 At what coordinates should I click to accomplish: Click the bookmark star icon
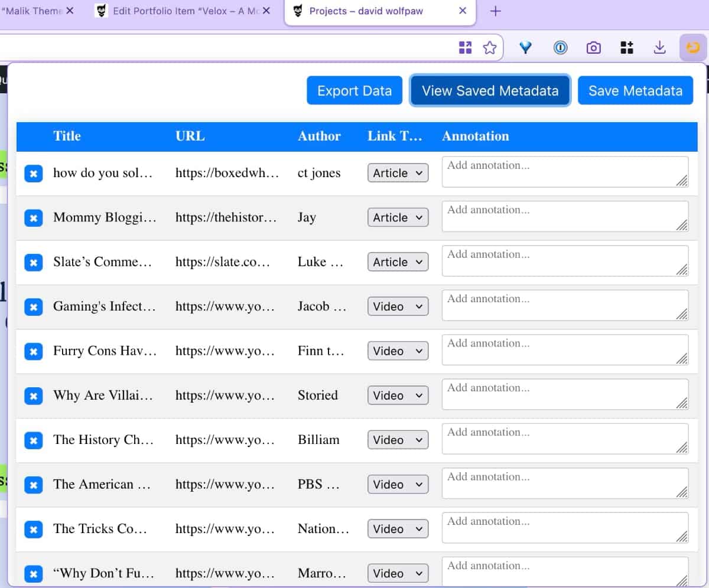490,48
